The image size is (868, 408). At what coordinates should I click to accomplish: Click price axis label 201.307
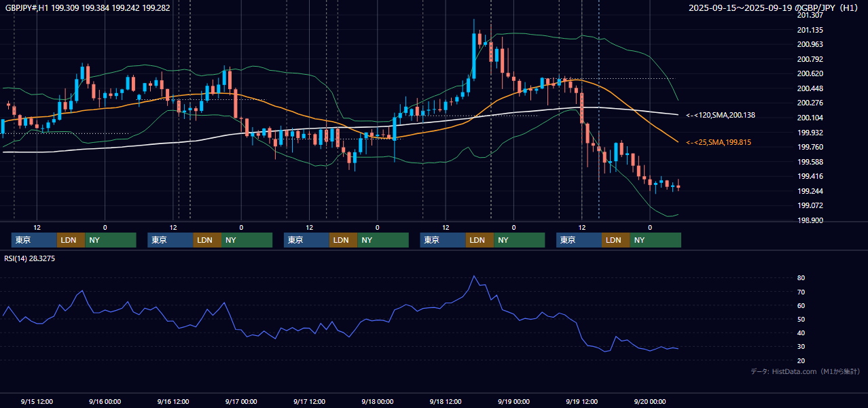tap(810, 15)
